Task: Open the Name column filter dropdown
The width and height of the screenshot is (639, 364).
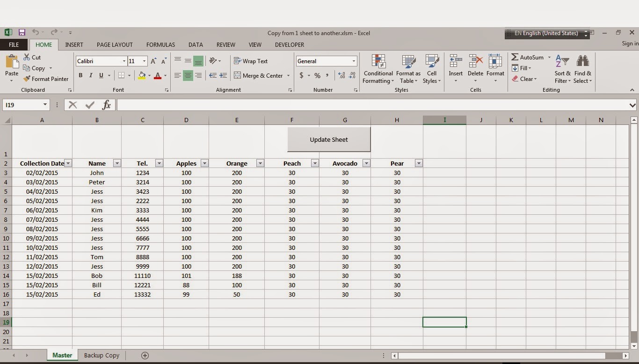Action: (117, 163)
